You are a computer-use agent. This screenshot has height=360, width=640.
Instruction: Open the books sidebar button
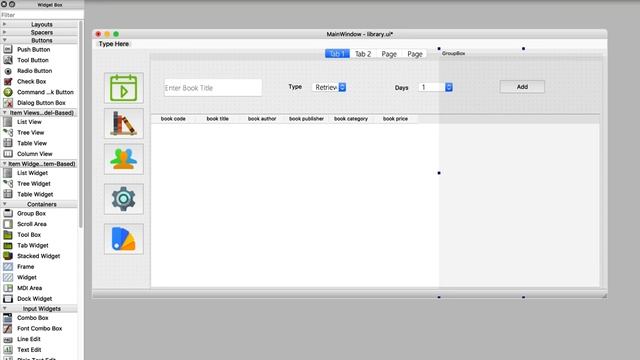click(x=124, y=123)
